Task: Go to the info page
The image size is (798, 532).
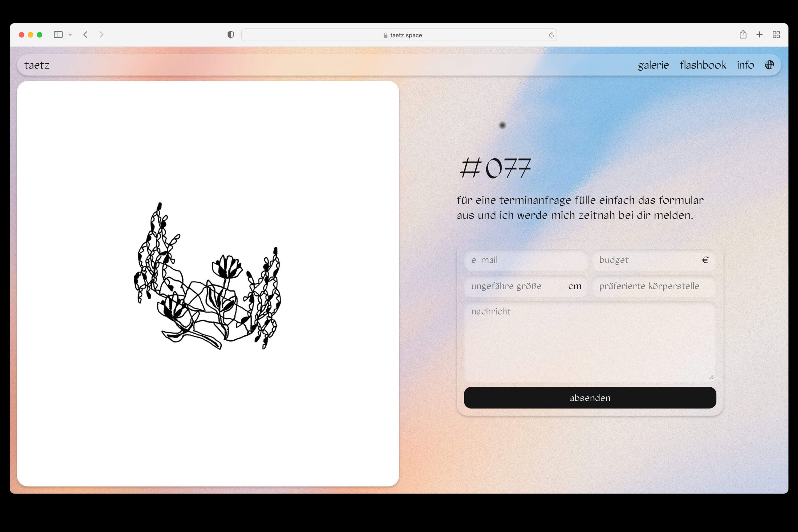Action: point(745,65)
